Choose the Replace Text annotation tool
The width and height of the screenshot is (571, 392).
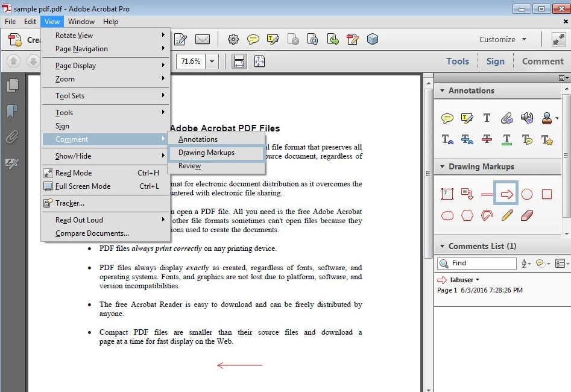(467, 139)
